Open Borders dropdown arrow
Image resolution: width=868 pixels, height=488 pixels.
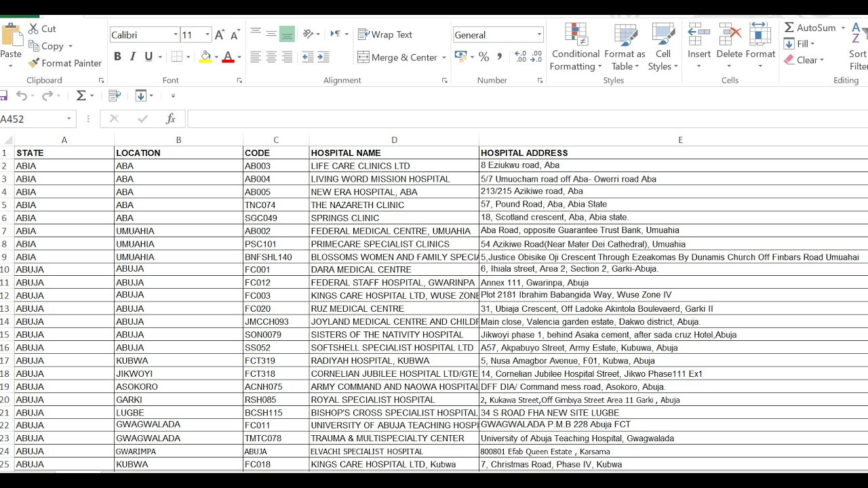188,58
